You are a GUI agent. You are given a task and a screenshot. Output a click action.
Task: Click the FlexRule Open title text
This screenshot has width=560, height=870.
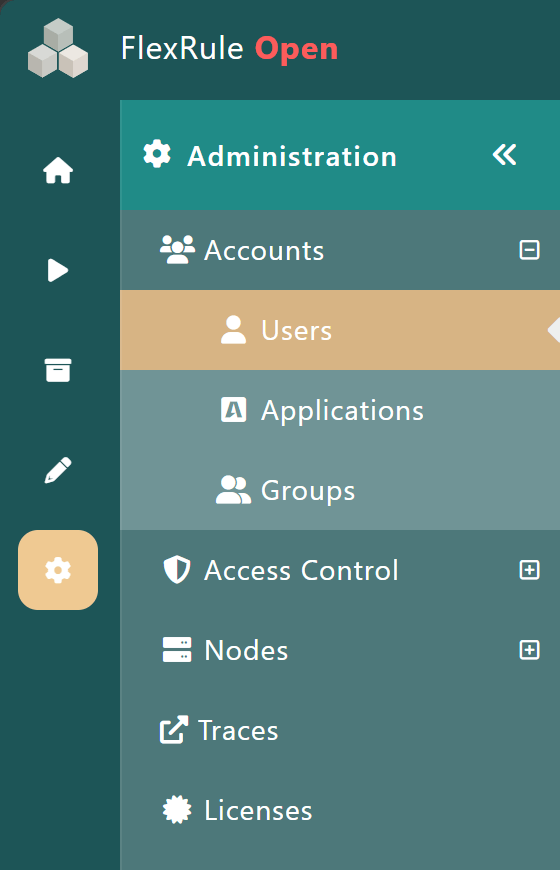pos(229,48)
